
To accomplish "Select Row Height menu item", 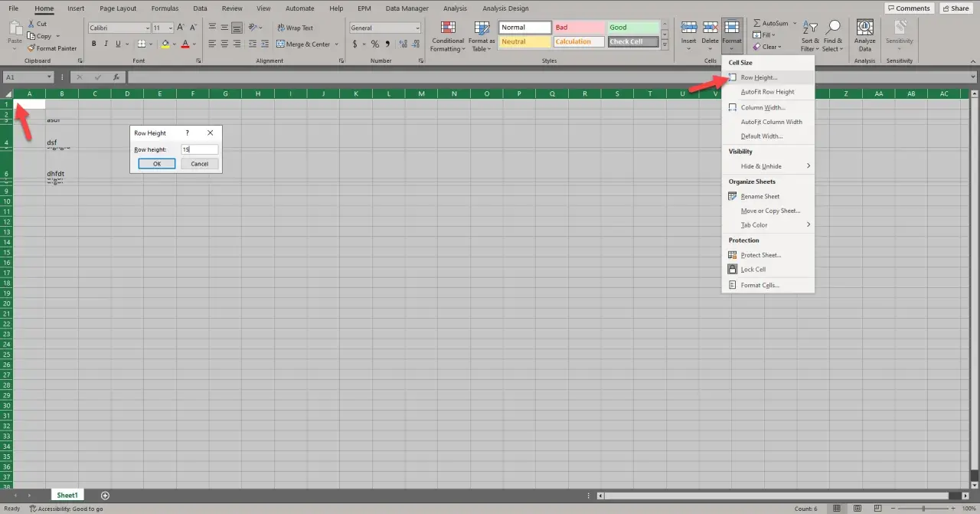I will click(x=768, y=77).
